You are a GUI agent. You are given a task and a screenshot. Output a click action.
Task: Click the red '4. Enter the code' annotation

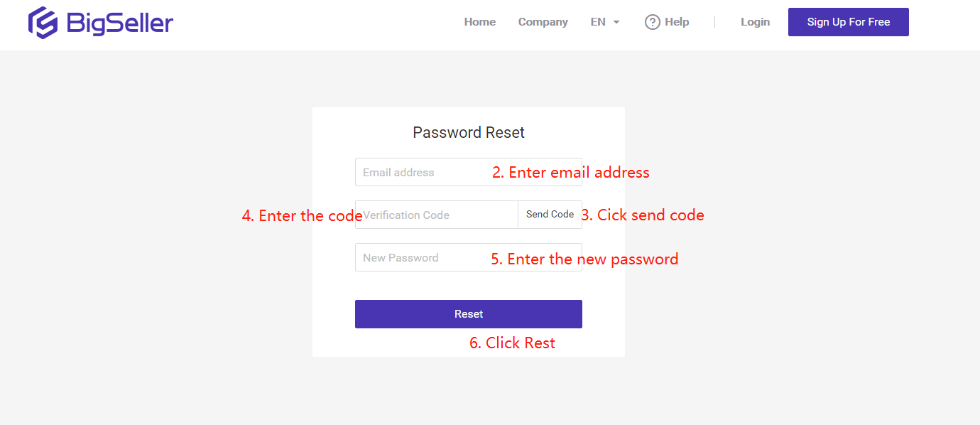point(303,216)
